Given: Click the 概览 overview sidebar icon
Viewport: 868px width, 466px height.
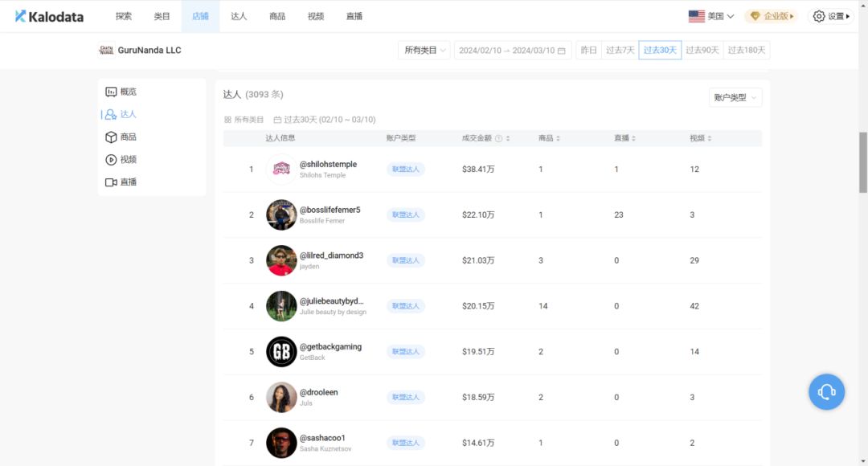Looking at the screenshot, I should [111, 92].
